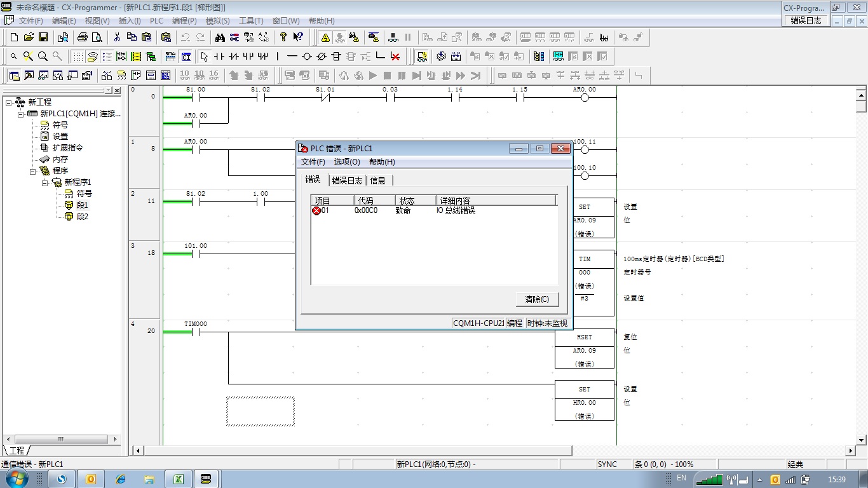Select the arrow selection mode tool
Viewport: 868px width, 488px height.
204,57
